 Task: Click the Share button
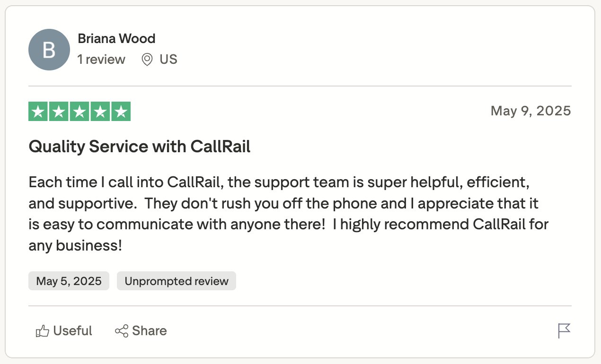click(x=141, y=330)
